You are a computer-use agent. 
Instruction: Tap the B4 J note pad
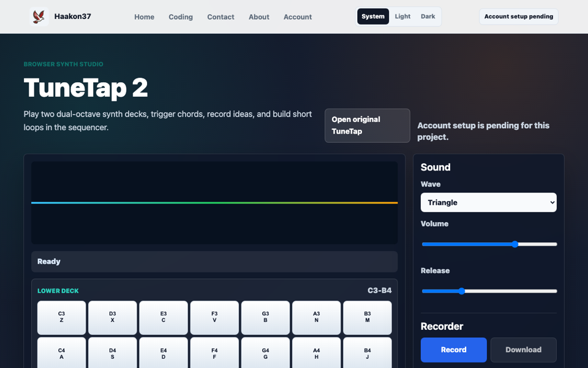coord(367,353)
